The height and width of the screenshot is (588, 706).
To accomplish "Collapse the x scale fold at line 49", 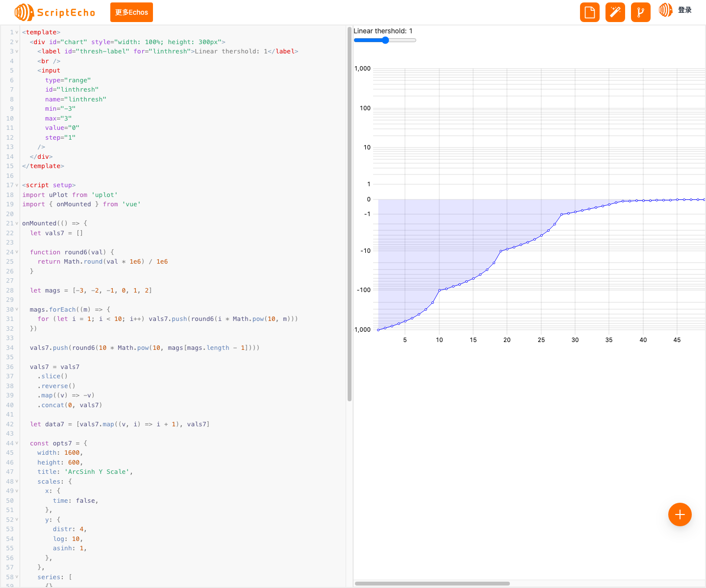I will (x=17, y=491).
